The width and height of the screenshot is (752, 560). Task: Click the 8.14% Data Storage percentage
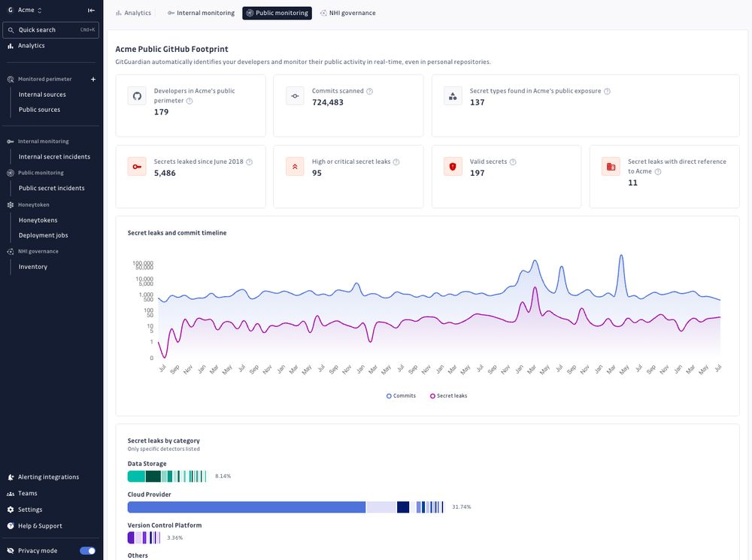coord(223,476)
